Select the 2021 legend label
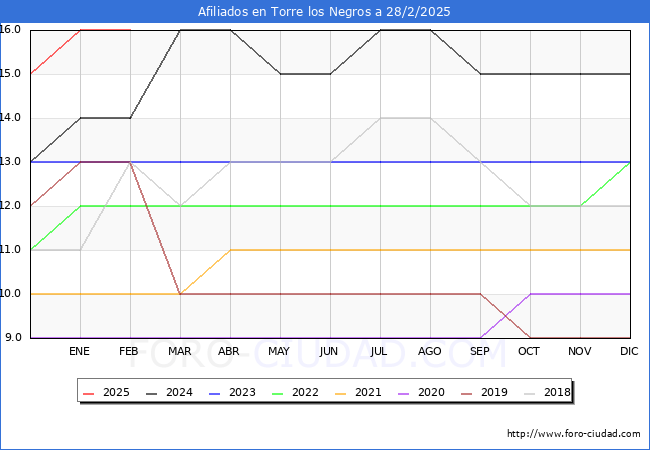Image resolution: width=650 pixels, height=450 pixels. [x=368, y=392]
